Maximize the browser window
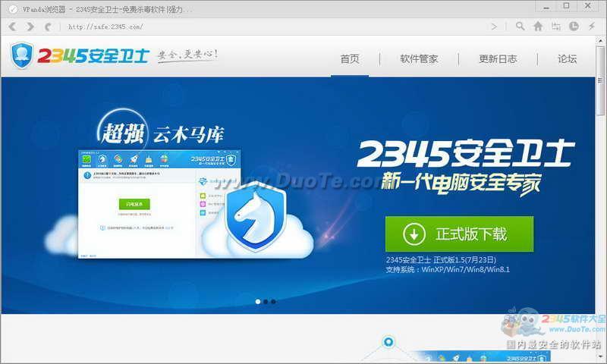Screen dimensions: 607x364 [566, 6]
